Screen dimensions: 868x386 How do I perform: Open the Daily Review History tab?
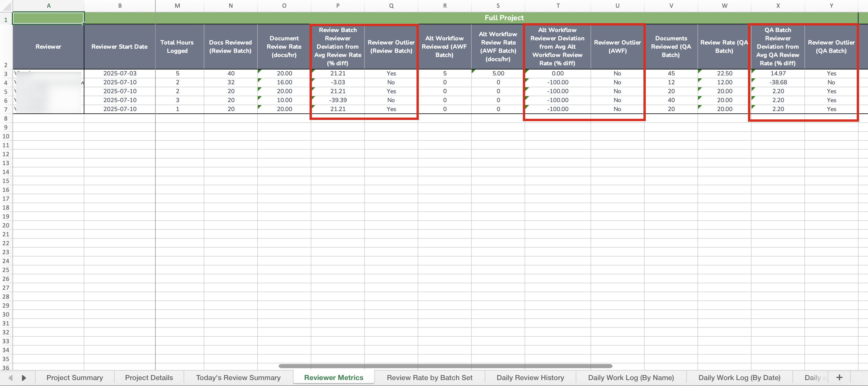point(530,378)
